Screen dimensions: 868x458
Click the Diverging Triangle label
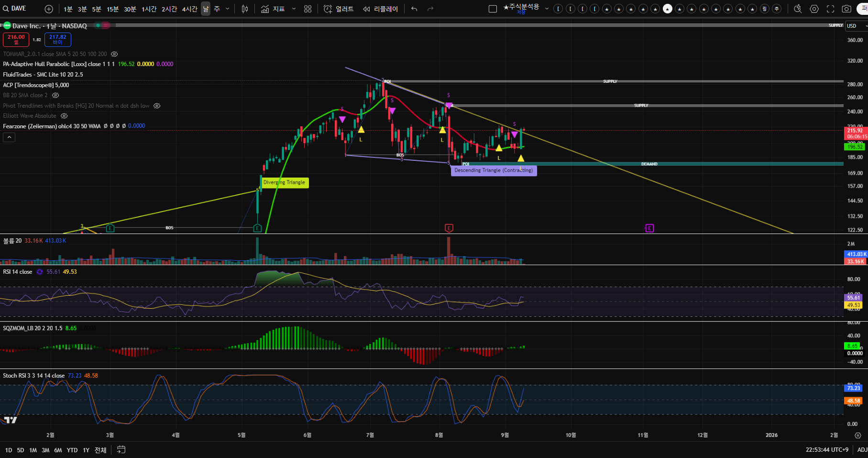coord(284,182)
